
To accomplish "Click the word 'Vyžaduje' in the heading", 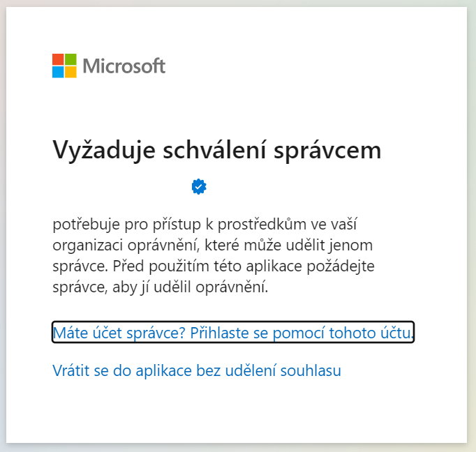I will coord(96,151).
